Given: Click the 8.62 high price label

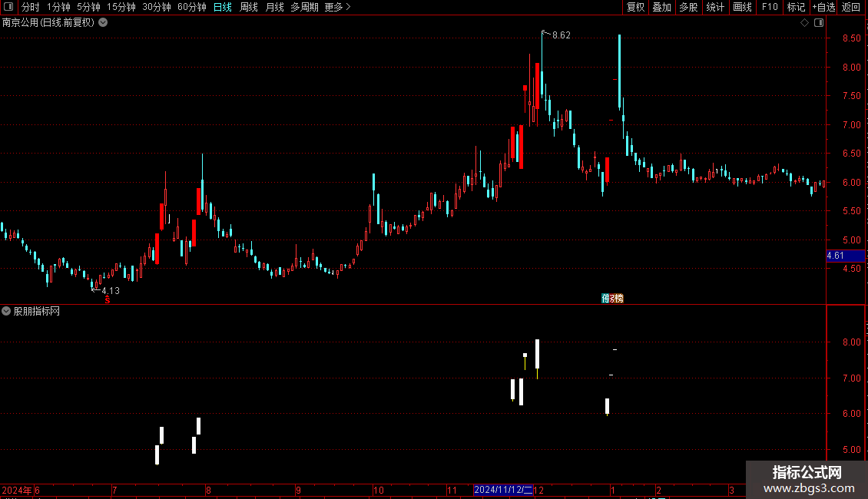Looking at the screenshot, I should 562,35.
